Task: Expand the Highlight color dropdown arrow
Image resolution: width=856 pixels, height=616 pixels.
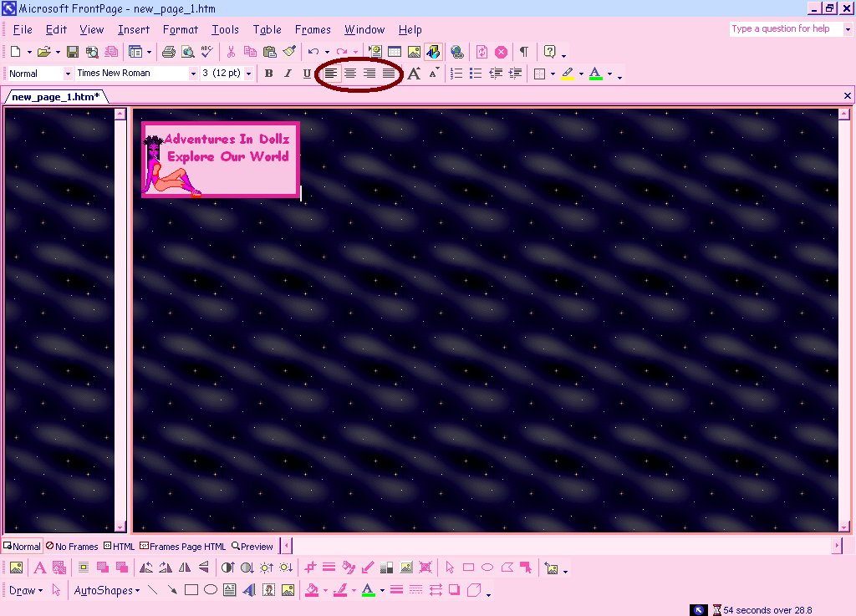Action: 581,74
